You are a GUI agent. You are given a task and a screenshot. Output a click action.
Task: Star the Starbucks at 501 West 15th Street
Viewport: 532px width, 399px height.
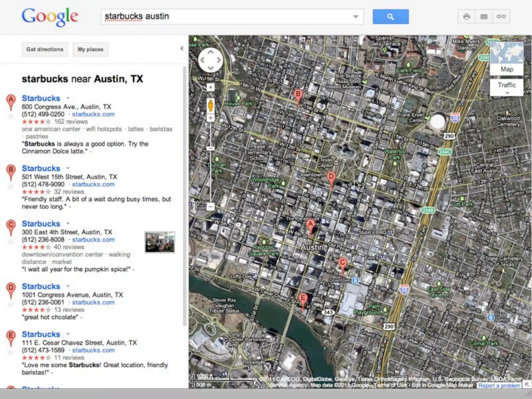[x=11, y=187]
